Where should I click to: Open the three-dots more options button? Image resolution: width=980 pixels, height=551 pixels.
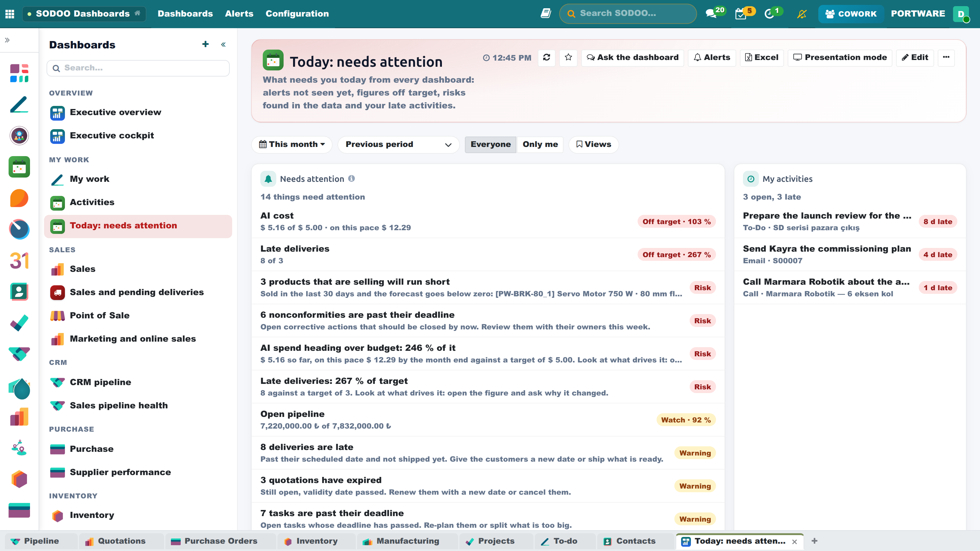click(x=946, y=58)
